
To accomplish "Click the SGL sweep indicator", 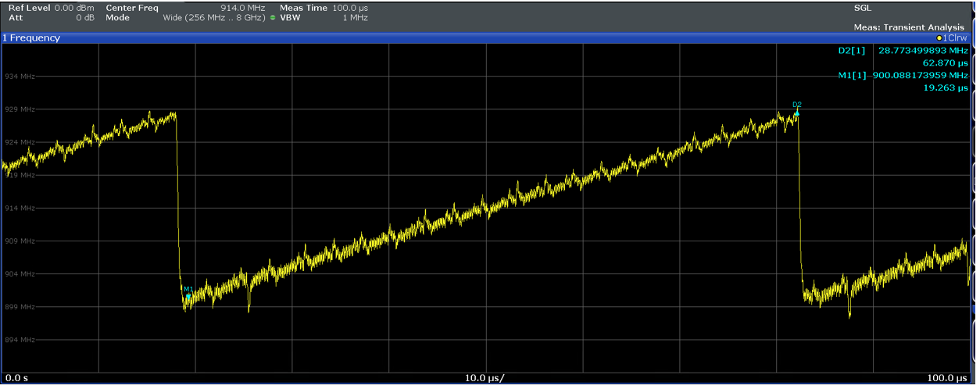I will (863, 8).
